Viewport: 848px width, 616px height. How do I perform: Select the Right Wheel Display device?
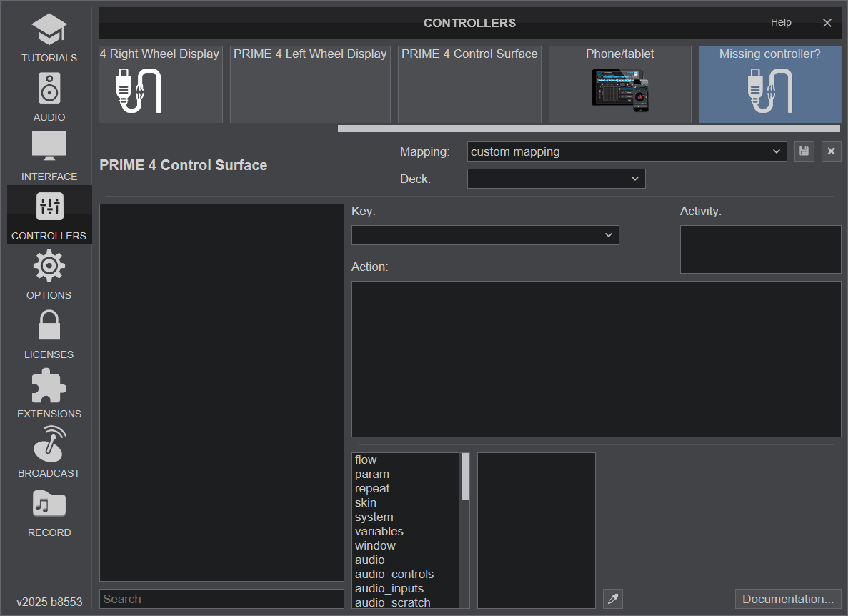click(161, 84)
